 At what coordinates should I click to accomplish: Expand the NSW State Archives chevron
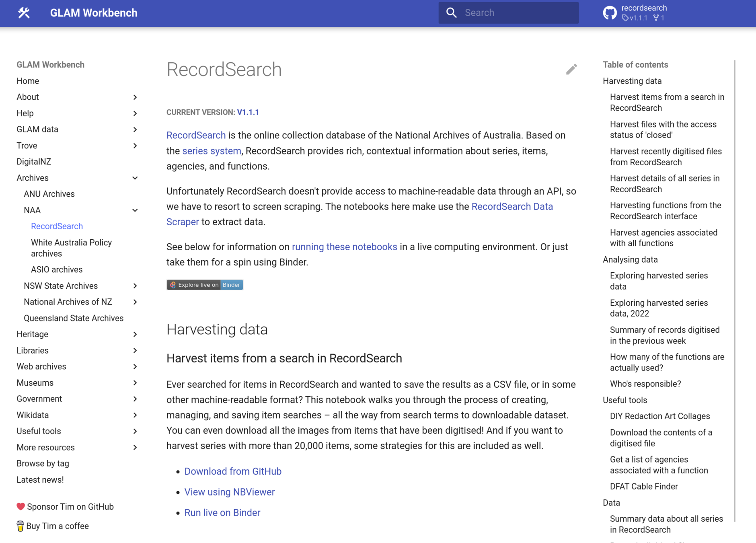pos(135,286)
